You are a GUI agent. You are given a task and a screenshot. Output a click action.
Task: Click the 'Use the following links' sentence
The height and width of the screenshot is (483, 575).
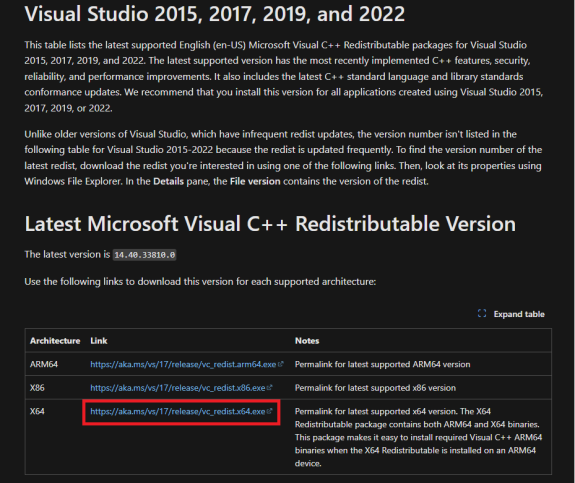click(200, 282)
